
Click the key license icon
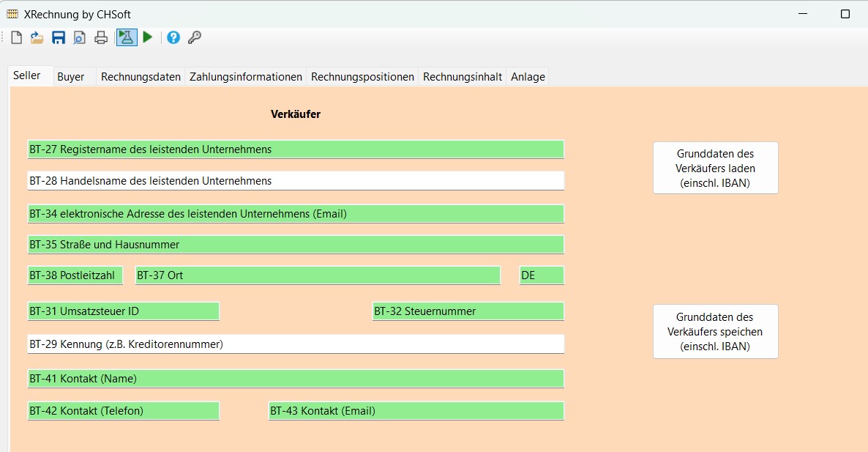(195, 37)
